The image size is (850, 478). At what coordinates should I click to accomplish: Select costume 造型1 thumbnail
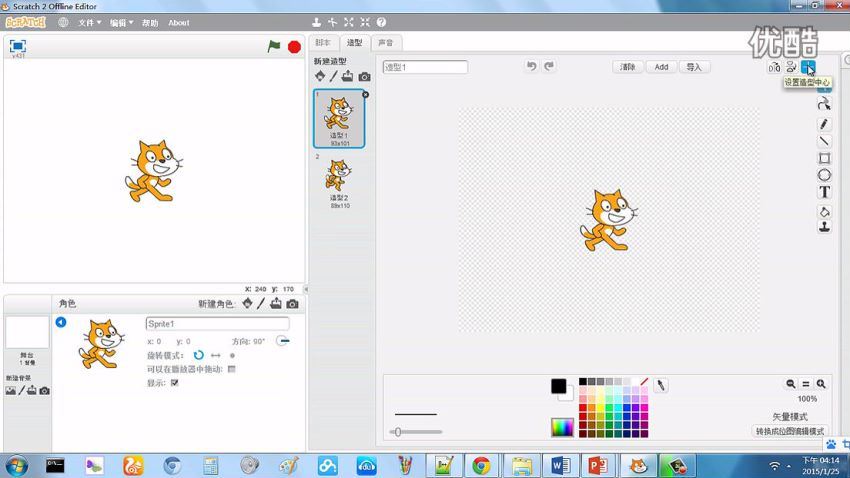click(339, 118)
